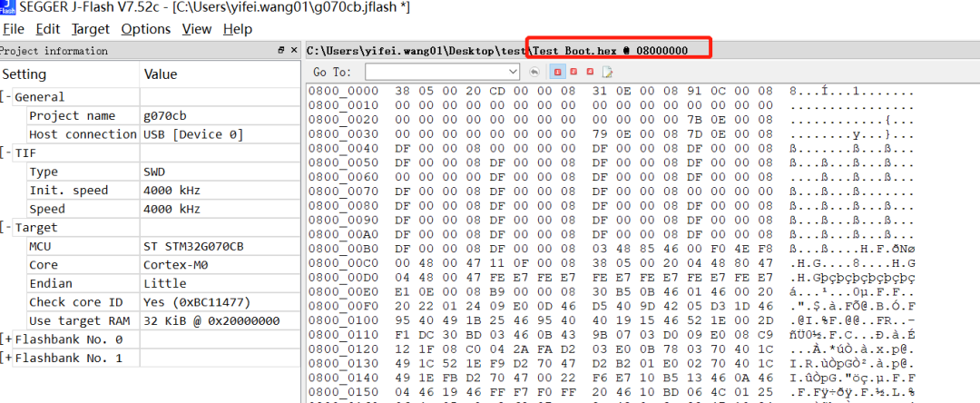Image resolution: width=980 pixels, height=403 pixels.
Task: Click hex address 0800_0100
Action: (344, 319)
